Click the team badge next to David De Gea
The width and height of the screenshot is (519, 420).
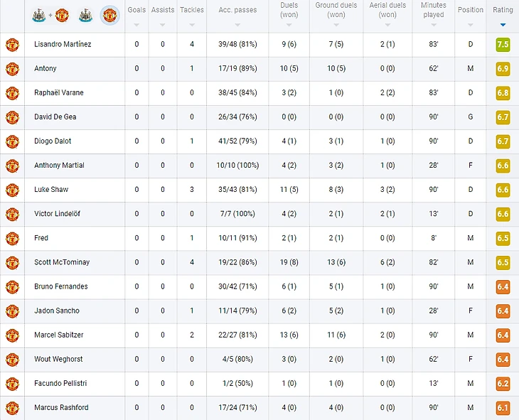click(12, 117)
